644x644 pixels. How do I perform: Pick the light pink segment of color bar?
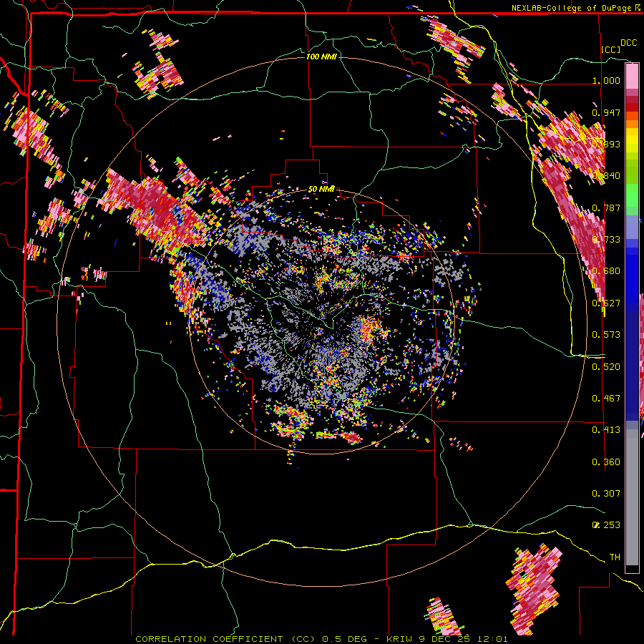pyautogui.click(x=632, y=77)
